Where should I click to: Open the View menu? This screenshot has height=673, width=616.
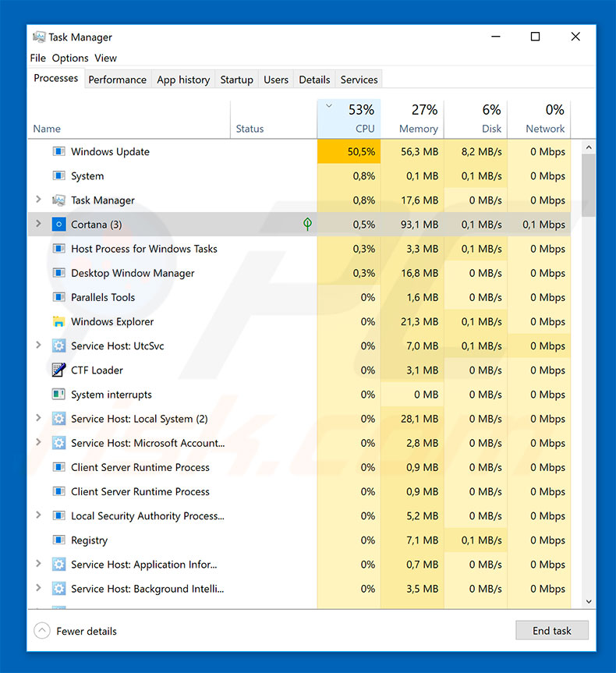coord(105,58)
